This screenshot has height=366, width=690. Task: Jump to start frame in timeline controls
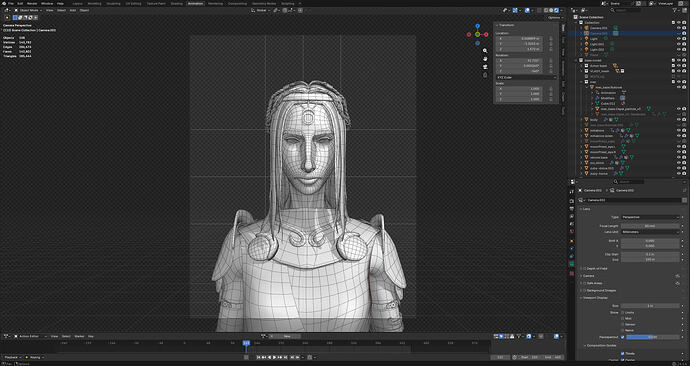(259, 357)
